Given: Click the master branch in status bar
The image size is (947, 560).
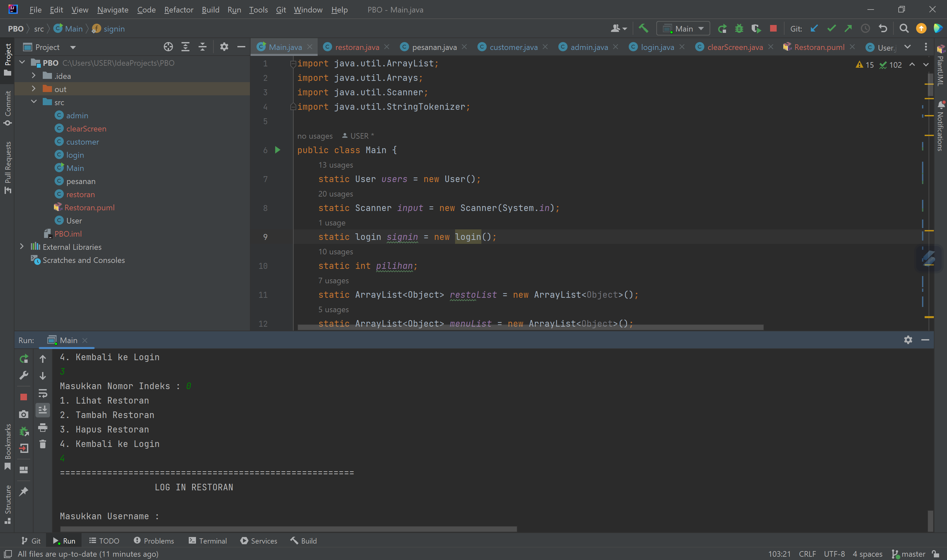Looking at the screenshot, I should coord(909,554).
